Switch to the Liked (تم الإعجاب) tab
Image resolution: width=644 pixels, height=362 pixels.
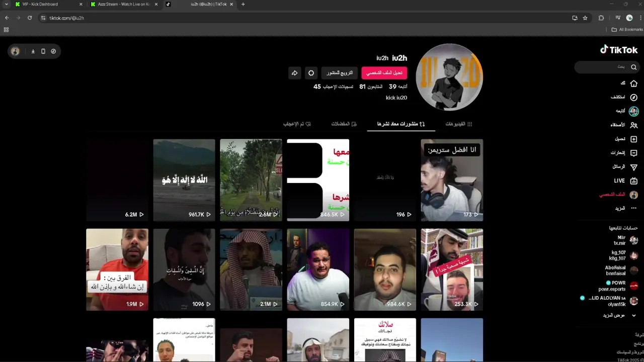297,124
